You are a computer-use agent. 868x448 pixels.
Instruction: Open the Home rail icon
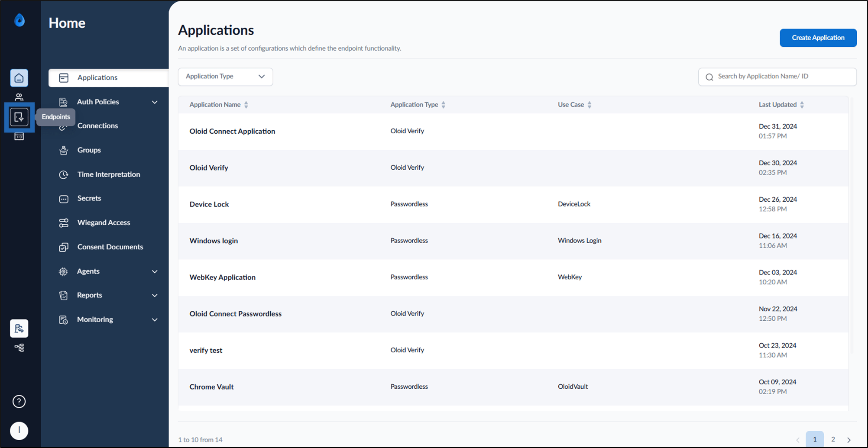(19, 78)
